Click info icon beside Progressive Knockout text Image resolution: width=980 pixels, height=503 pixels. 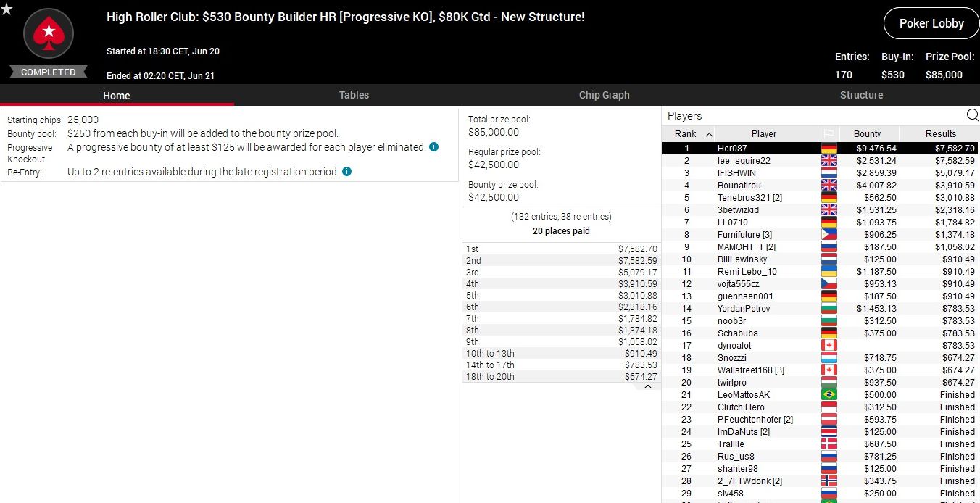click(433, 147)
